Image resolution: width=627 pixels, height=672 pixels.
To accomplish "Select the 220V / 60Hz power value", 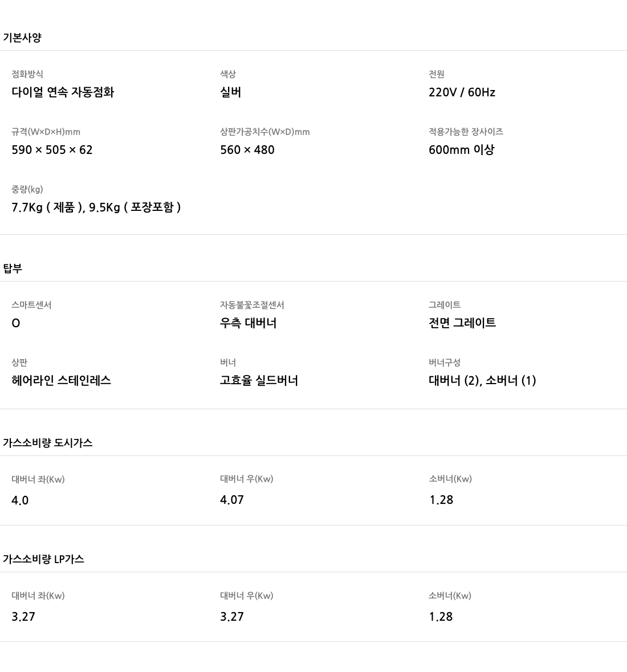I will point(462,92).
